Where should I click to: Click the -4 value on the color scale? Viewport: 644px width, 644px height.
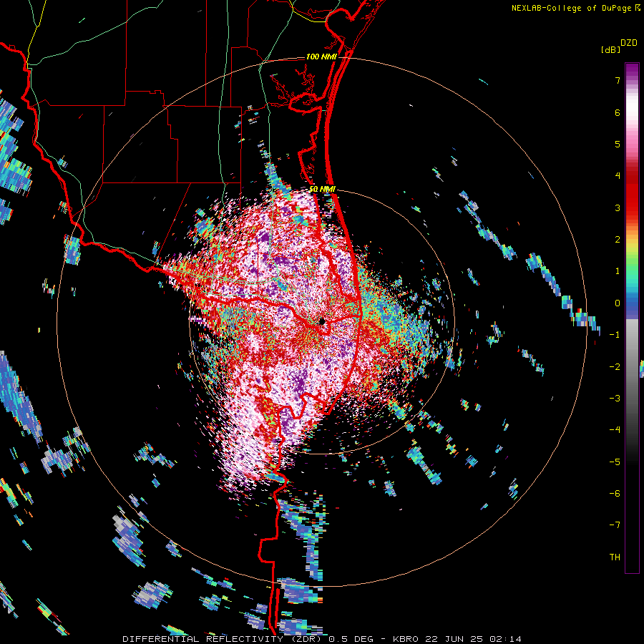(615, 429)
